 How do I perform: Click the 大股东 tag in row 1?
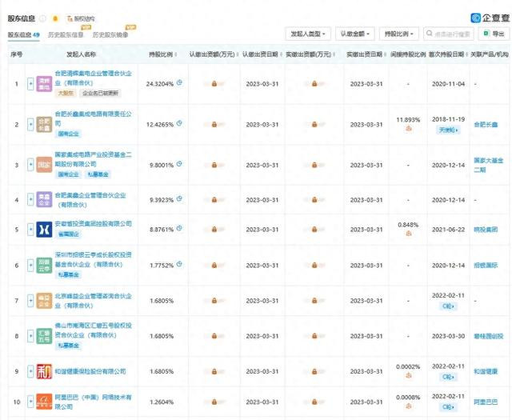(x=66, y=93)
